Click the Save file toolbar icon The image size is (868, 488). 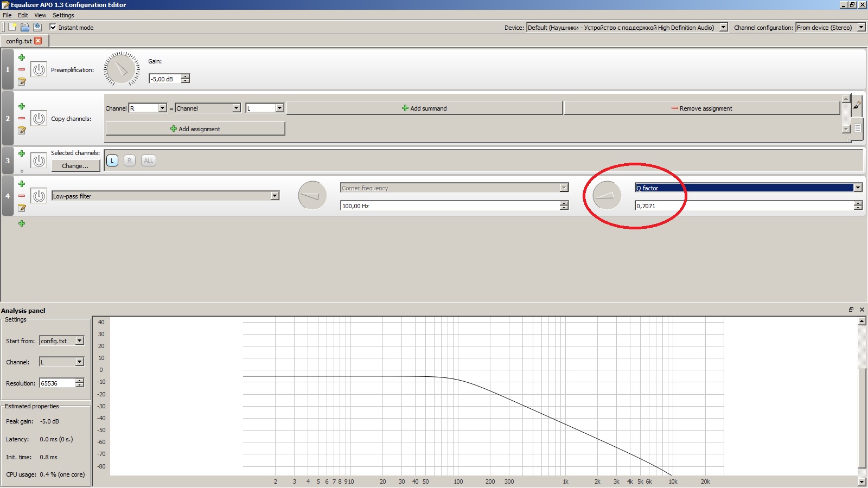[37, 27]
